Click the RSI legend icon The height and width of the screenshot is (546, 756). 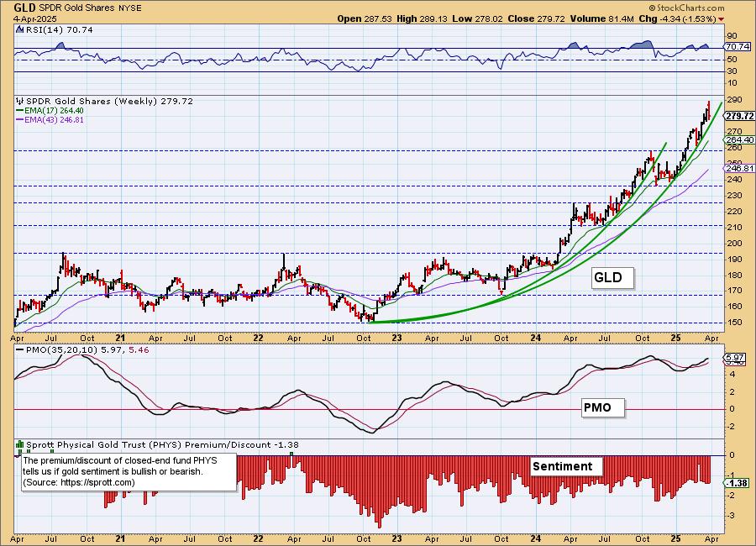(x=20, y=30)
